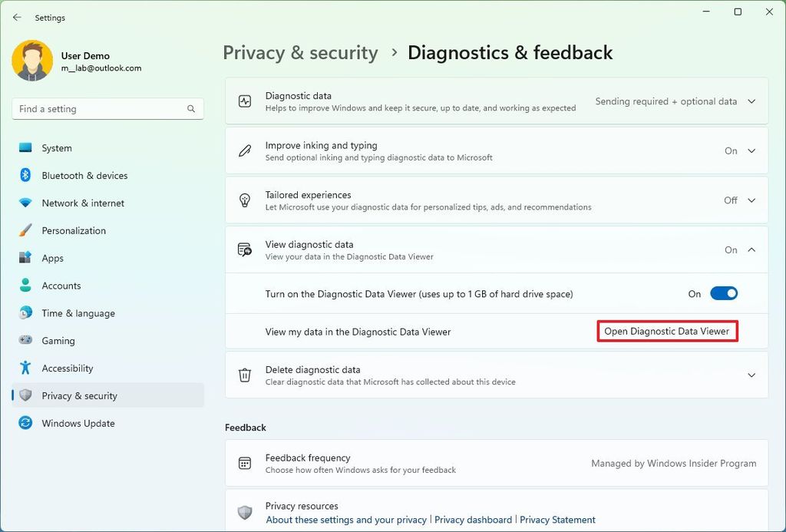
Task: Turn off the Diagnostic Data Viewer toggle
Action: 722,293
